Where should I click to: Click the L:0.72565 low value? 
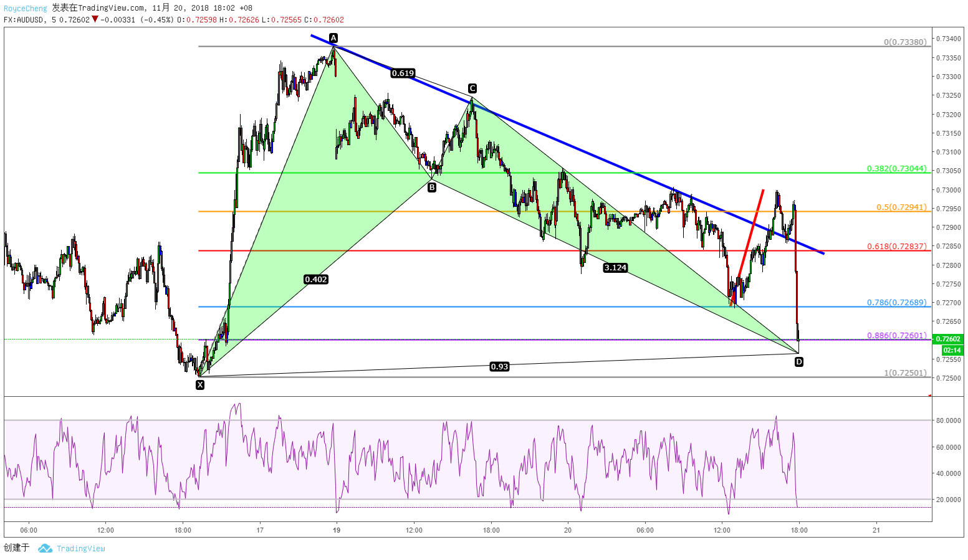pyautogui.click(x=282, y=20)
